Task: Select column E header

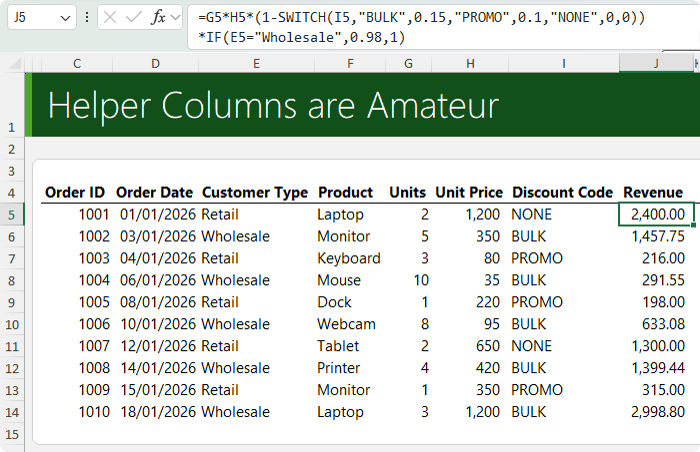Action: pos(256,64)
